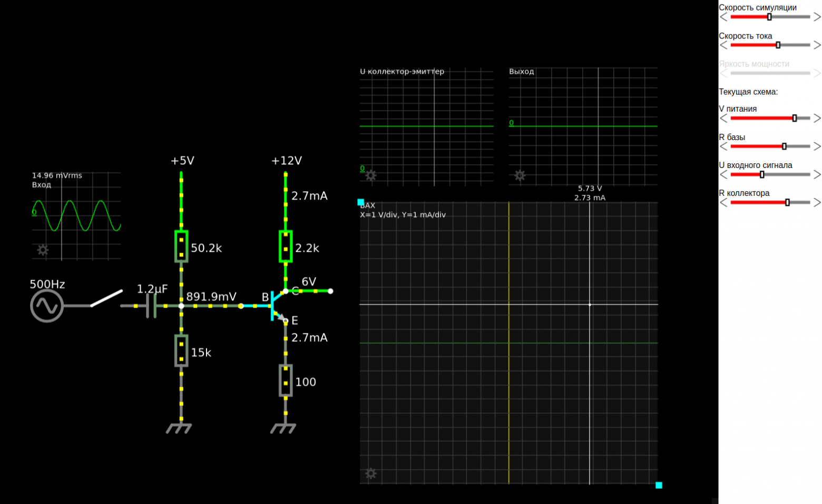Screen dimensions: 822x504
Task: Increase Скорость тока with right arrow
Action: (817, 45)
